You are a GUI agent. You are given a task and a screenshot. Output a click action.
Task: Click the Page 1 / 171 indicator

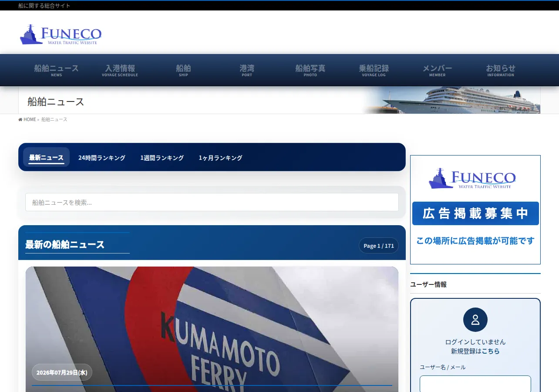tap(379, 246)
